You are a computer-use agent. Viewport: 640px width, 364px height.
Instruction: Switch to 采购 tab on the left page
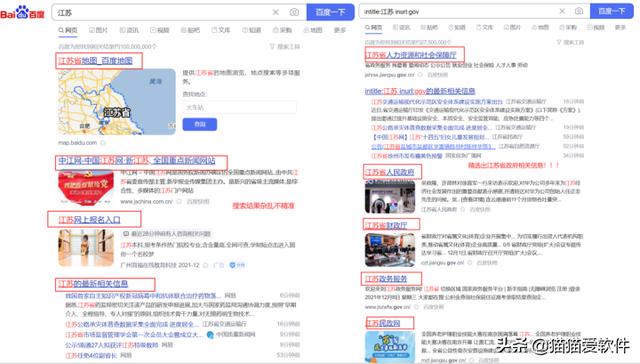[282, 30]
